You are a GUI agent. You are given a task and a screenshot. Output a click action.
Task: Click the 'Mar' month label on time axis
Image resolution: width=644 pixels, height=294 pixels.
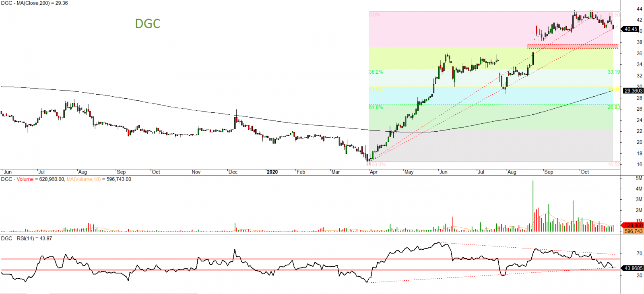[335, 172]
